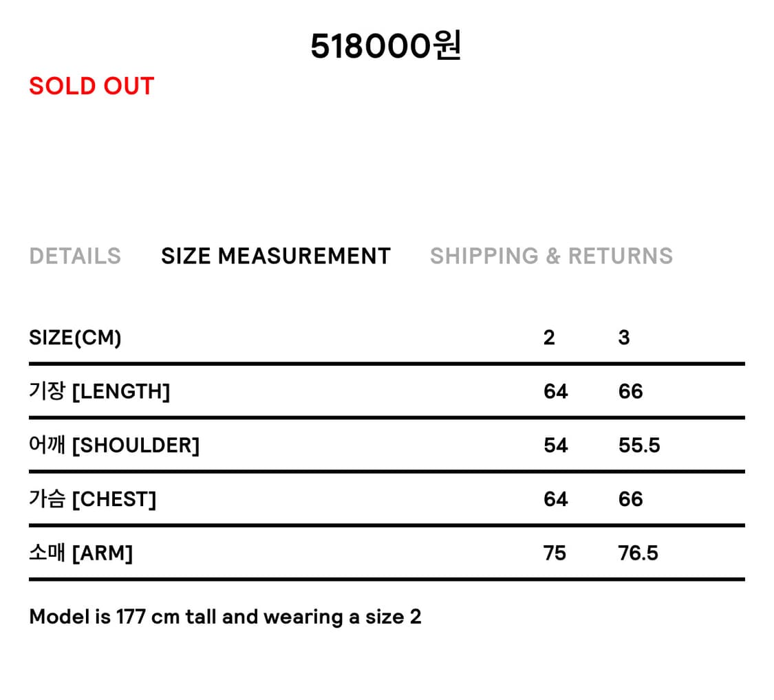The height and width of the screenshot is (700, 774).
Task: Click the LENGTH value for size 3
Action: pos(630,391)
